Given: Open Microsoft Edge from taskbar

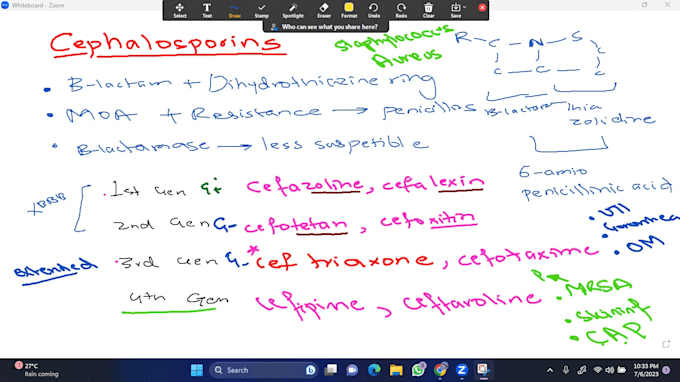Looking at the screenshot, I should coord(374,370).
